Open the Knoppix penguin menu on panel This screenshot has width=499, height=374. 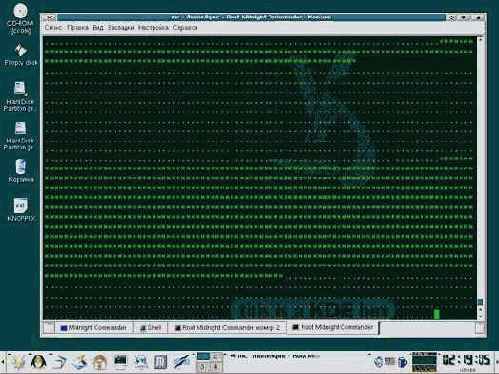(x=39, y=361)
